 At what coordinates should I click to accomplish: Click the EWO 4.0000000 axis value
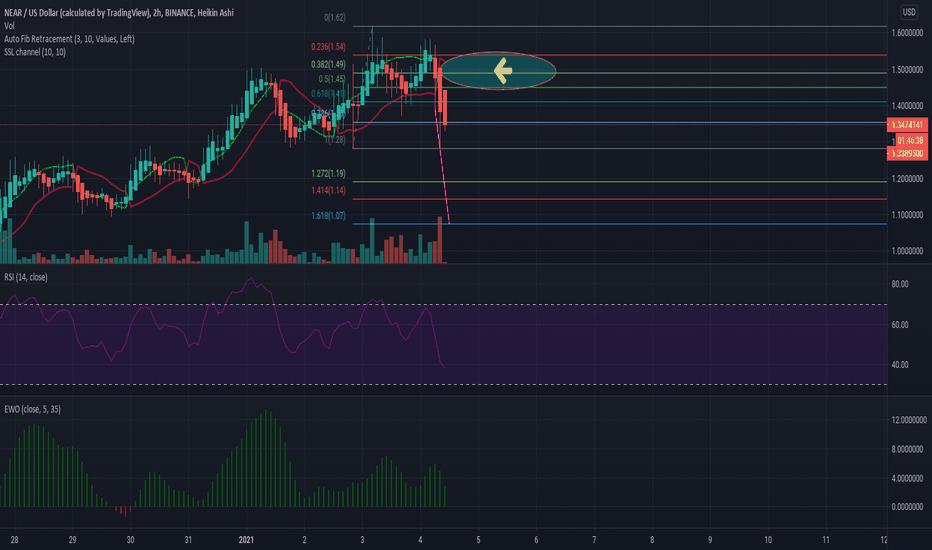pyautogui.click(x=907, y=478)
